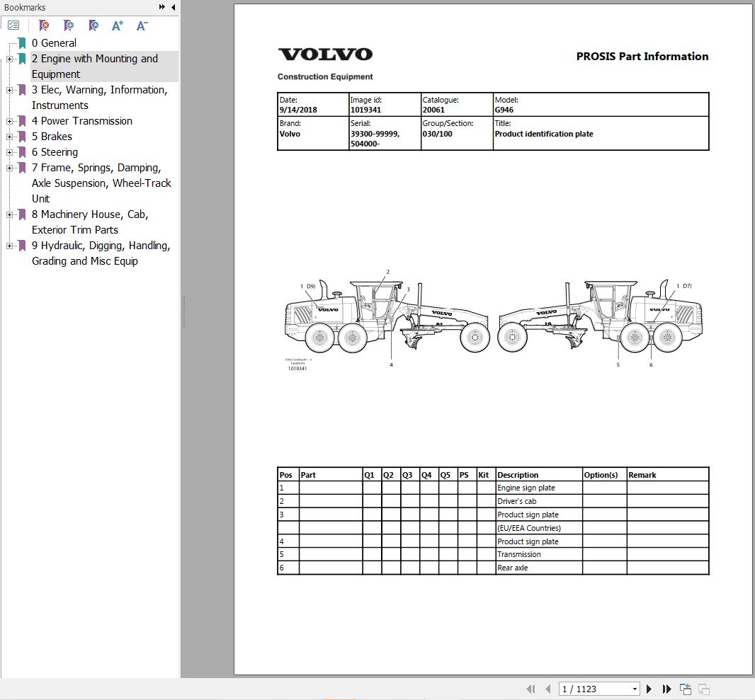Expand the '5 Brakes' bookmark node
Screen dimensions: 755x700
[9, 137]
